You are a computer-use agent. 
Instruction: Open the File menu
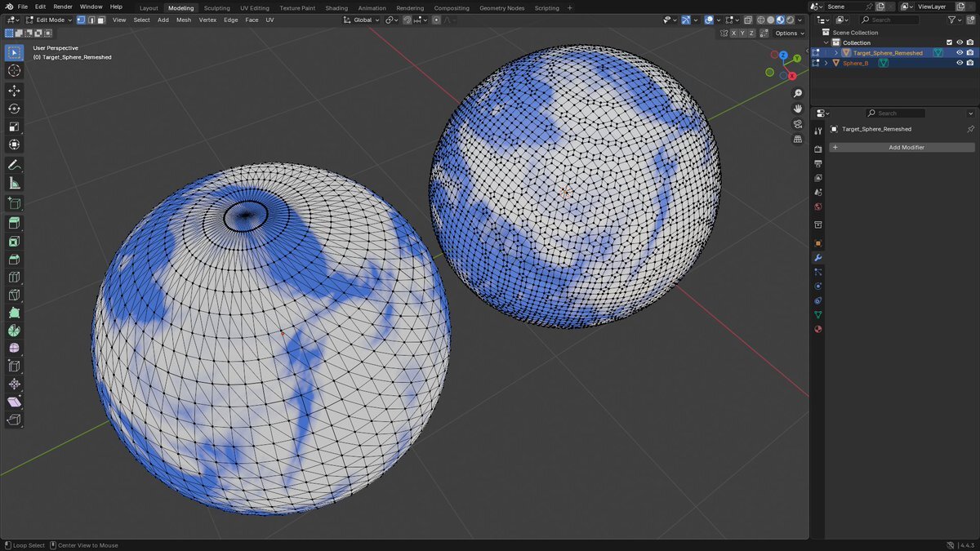coord(23,7)
